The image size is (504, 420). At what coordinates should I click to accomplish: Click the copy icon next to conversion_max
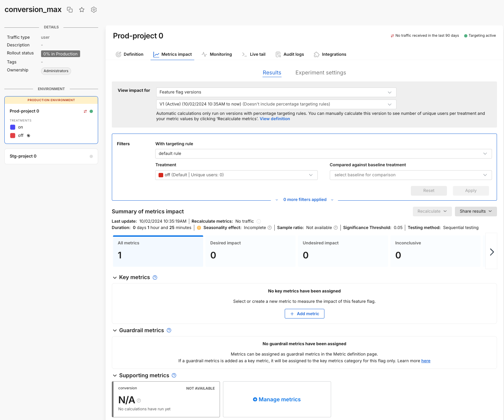coord(70,10)
